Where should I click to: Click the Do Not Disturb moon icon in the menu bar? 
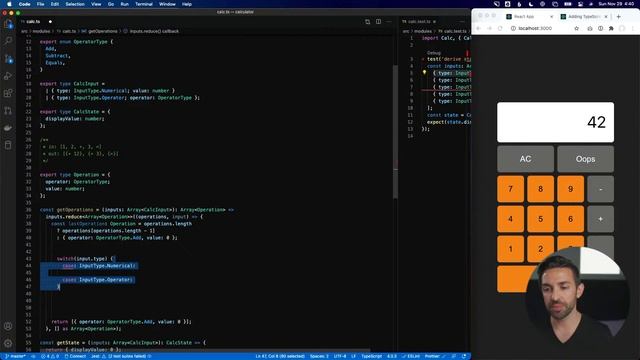(531, 4)
